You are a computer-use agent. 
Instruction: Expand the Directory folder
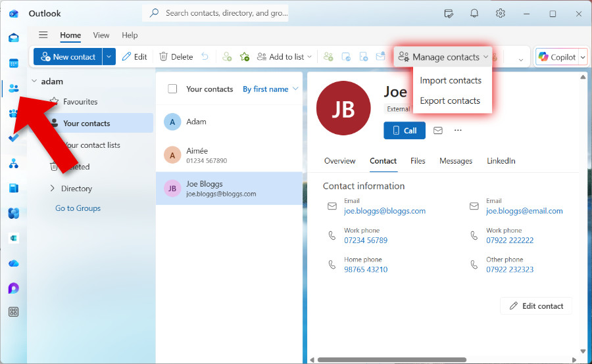click(x=52, y=188)
